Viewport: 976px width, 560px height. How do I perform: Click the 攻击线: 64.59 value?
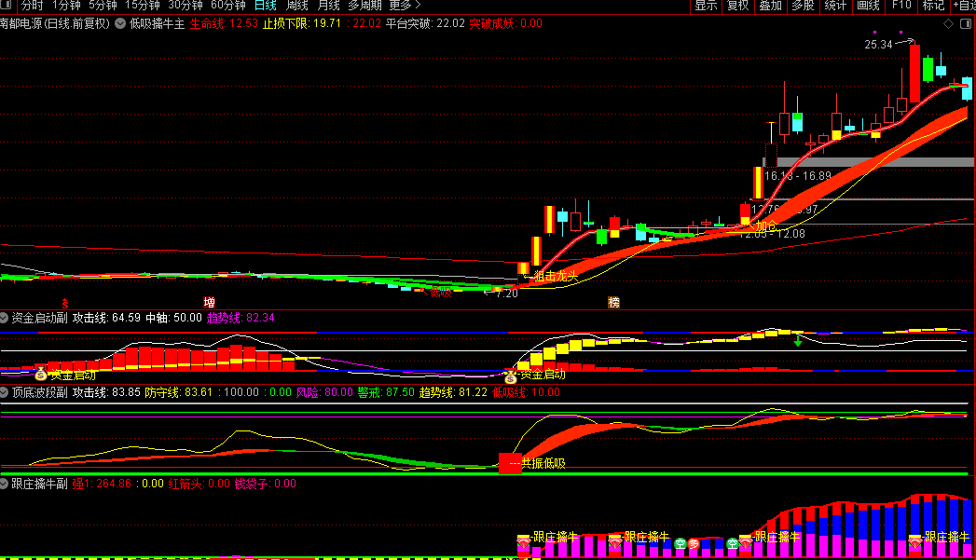[106, 318]
